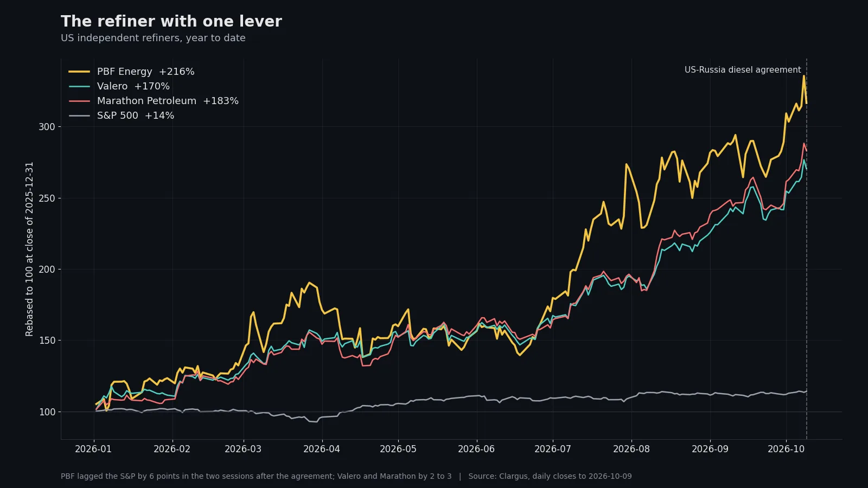This screenshot has width=868, height=488.
Task: Click the subtitle 'US independent refiners, year to date'
Action: 153,38
